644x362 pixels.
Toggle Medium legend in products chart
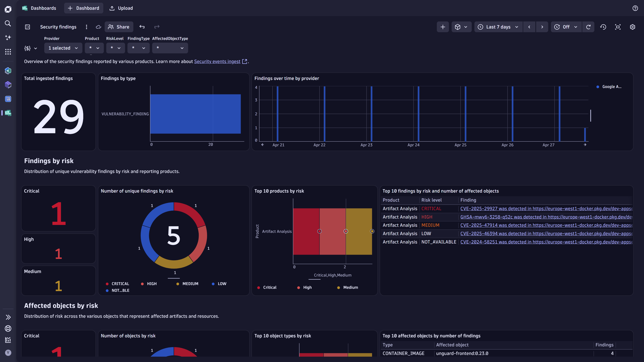347,287
